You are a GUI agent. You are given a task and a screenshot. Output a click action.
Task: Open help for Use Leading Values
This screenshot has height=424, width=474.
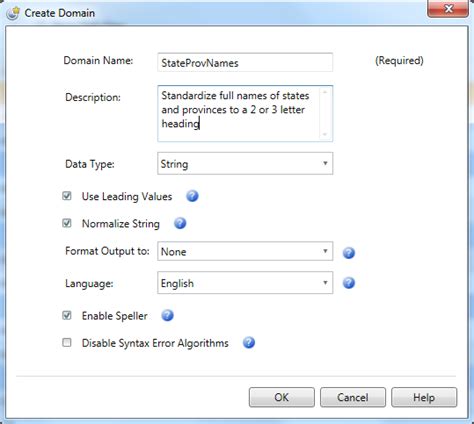click(192, 196)
